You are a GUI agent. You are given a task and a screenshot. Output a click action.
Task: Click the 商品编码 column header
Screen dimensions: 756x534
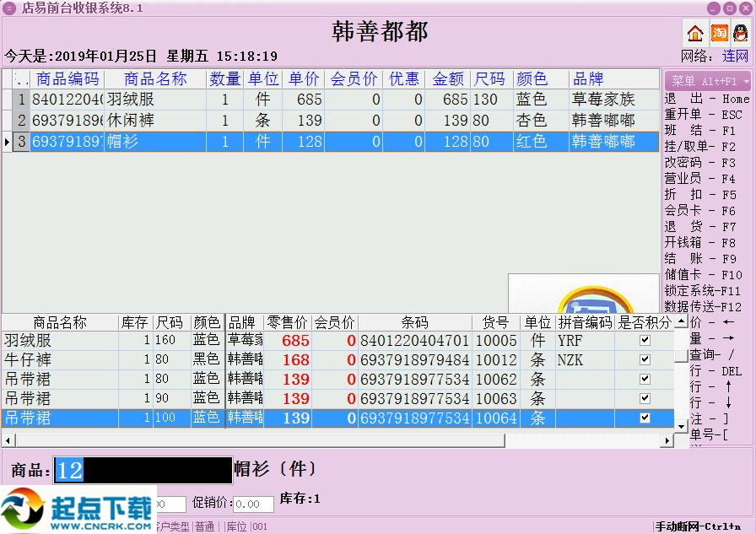pos(67,78)
